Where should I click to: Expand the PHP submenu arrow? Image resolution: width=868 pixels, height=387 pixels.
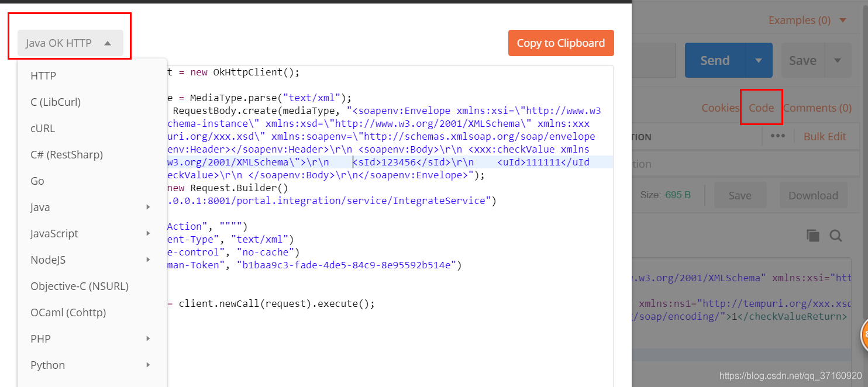(x=149, y=338)
